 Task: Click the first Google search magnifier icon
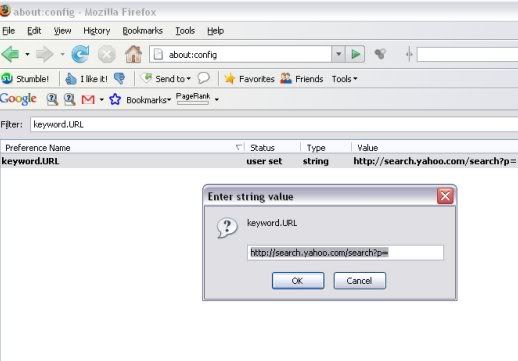pyautogui.click(x=52, y=99)
